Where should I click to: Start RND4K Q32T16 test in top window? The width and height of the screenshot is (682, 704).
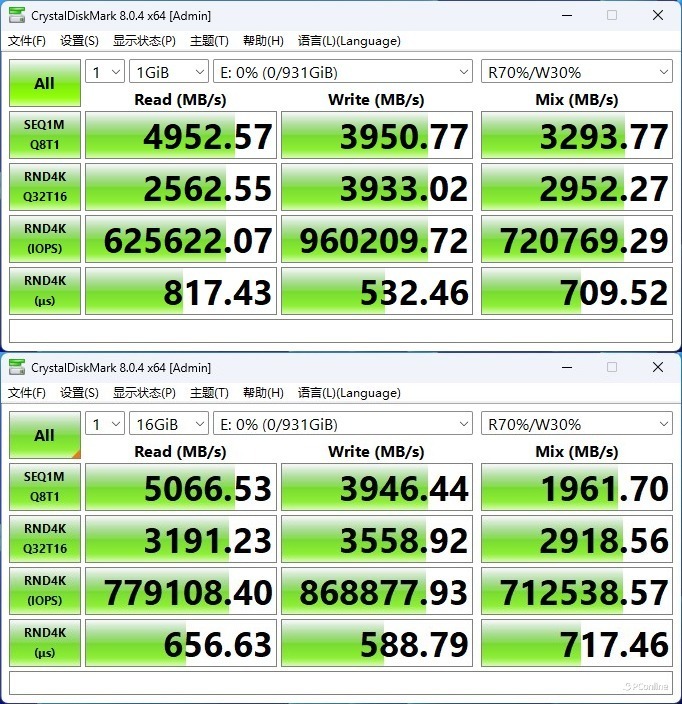point(45,187)
